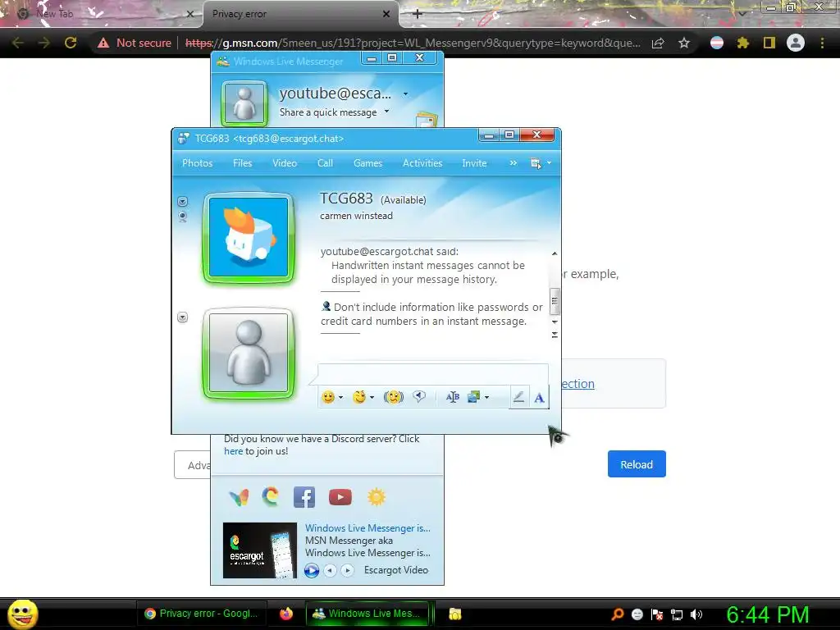Screen dimensions: 840x630
Task: Start a Call from chat toolbar
Action: point(325,163)
